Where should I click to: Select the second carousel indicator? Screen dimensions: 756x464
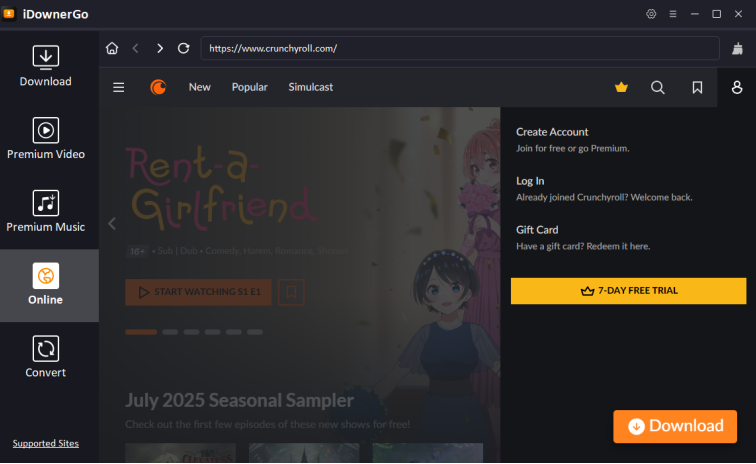(170, 332)
